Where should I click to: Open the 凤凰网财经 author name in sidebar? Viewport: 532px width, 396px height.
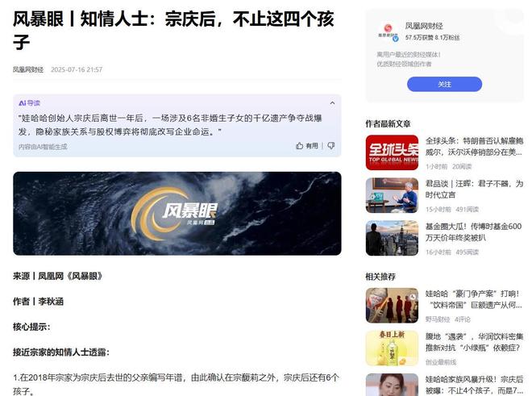[424, 26]
